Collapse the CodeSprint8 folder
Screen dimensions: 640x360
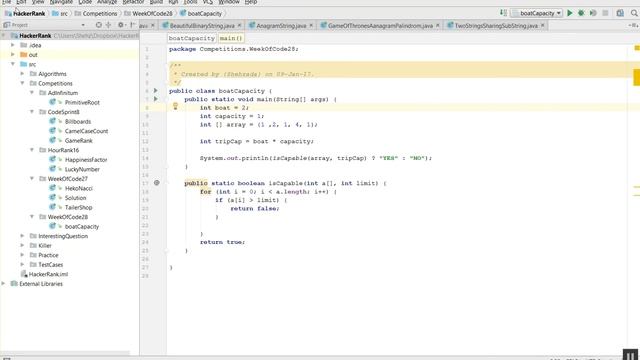point(32,112)
